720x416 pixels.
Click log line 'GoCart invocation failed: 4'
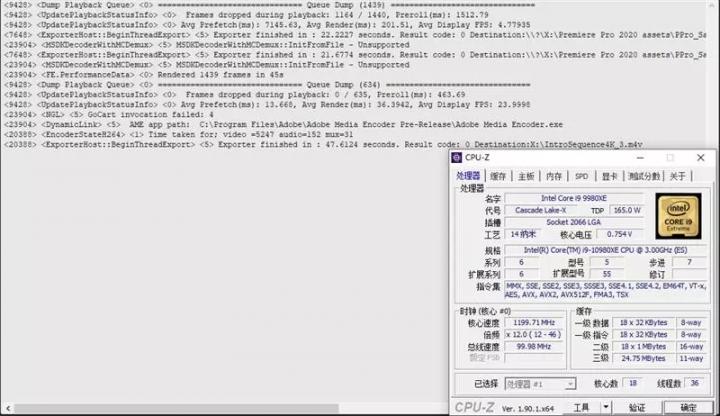pos(109,115)
